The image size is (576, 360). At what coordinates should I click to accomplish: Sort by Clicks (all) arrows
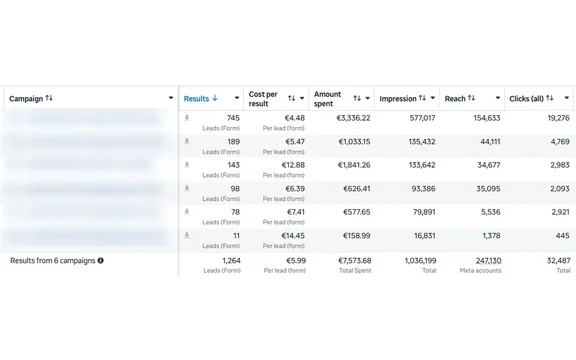(x=550, y=98)
